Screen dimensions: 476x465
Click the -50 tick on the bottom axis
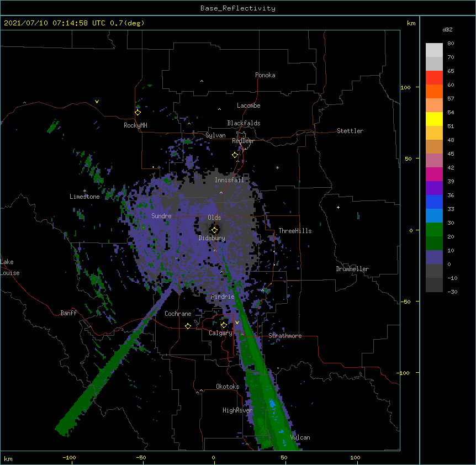(x=141, y=457)
